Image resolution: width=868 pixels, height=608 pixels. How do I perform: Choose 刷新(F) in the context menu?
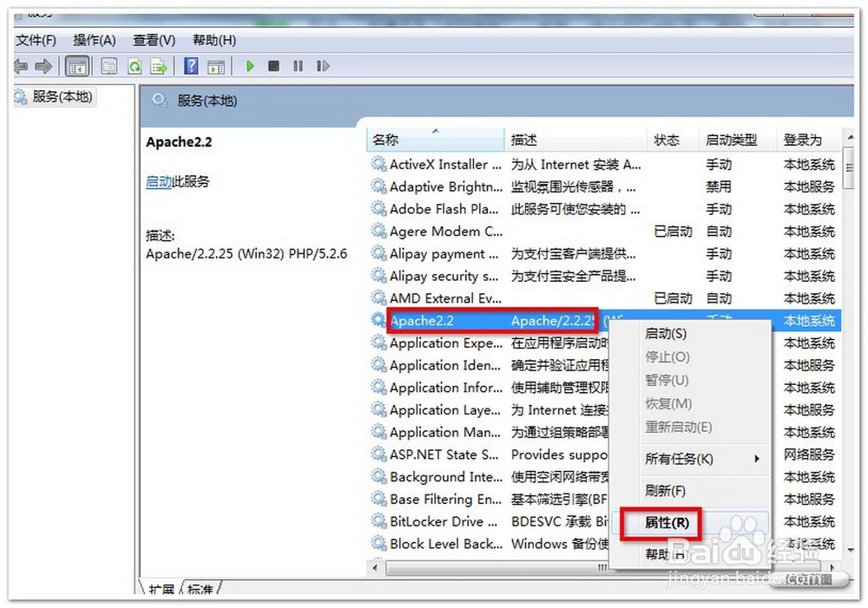click(665, 491)
